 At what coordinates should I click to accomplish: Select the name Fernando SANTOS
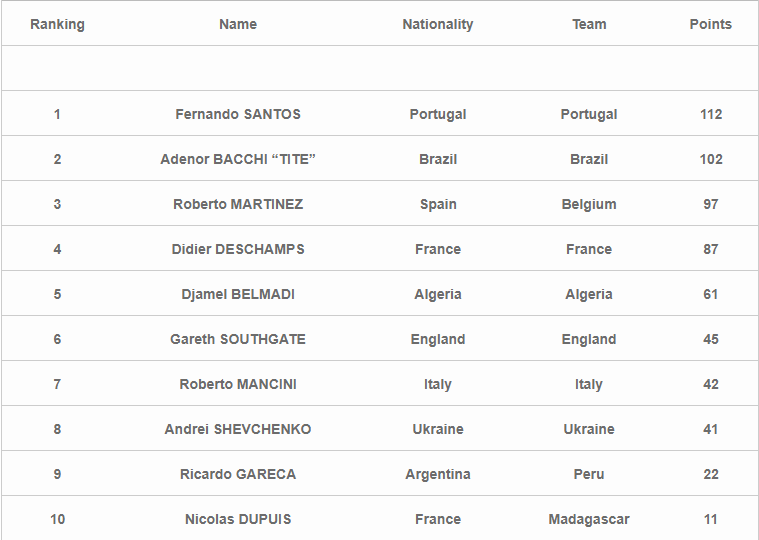pos(238,114)
